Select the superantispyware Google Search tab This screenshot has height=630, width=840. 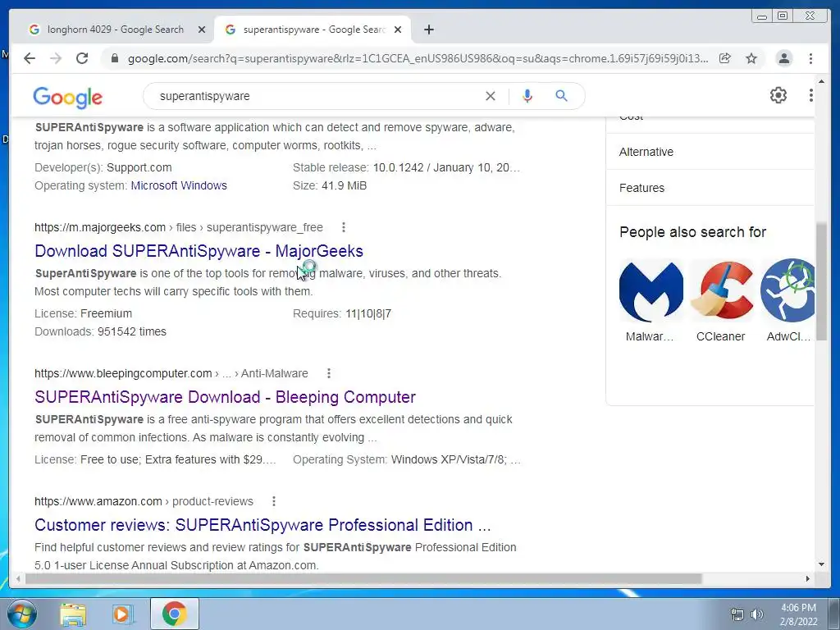coord(313,30)
